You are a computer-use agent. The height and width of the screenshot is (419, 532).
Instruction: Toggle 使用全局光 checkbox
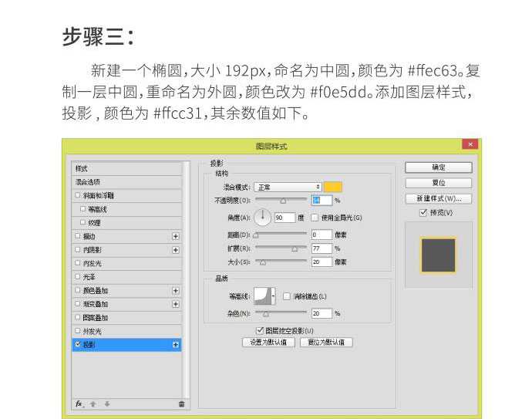315,218
